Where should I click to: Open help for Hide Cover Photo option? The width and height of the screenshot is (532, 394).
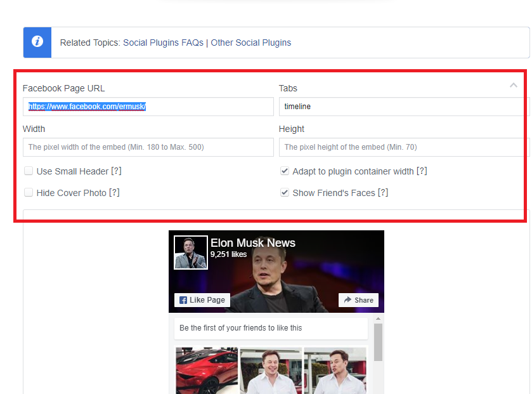pyautogui.click(x=114, y=192)
